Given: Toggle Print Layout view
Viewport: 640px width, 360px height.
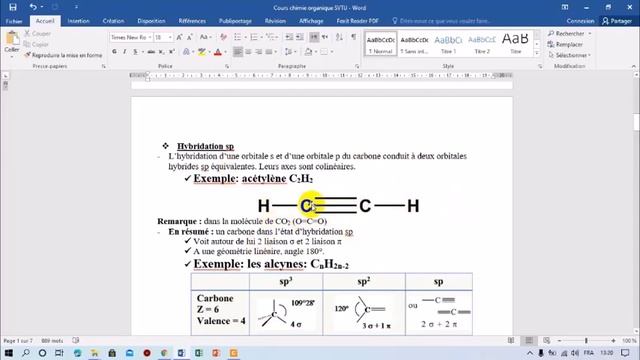Looking at the screenshot, I should coord(529,340).
